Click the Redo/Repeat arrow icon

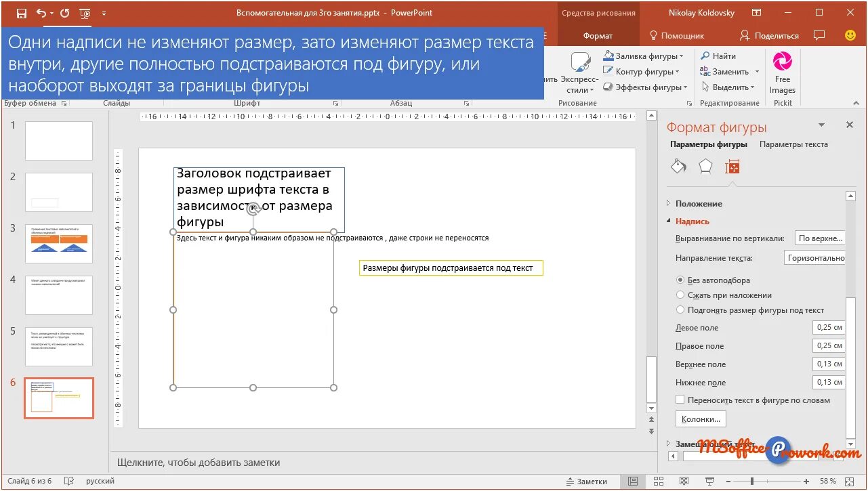pos(65,13)
